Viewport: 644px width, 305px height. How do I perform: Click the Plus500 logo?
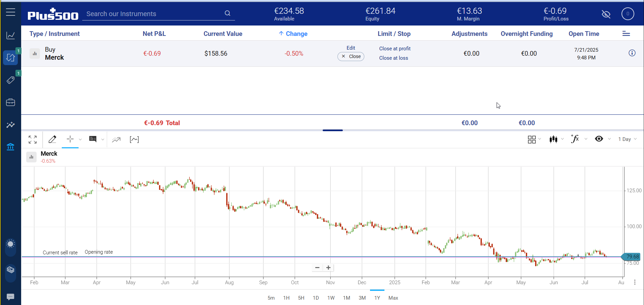pos(53,14)
